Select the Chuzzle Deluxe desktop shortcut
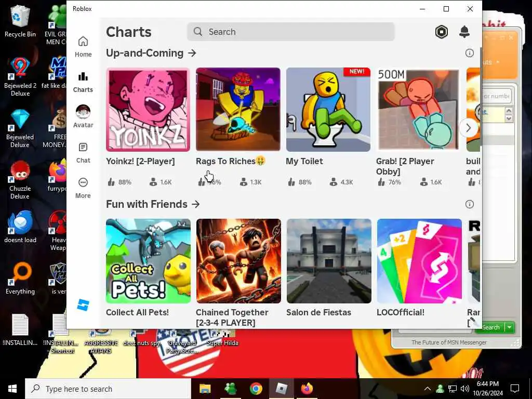Image resolution: width=532 pixels, height=399 pixels. click(x=20, y=180)
